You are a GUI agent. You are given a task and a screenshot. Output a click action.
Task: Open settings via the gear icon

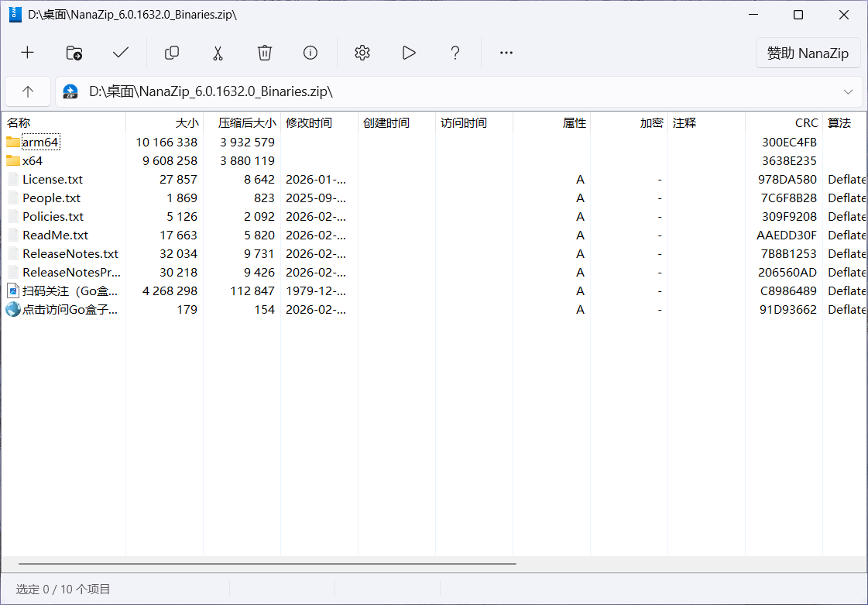click(x=362, y=53)
